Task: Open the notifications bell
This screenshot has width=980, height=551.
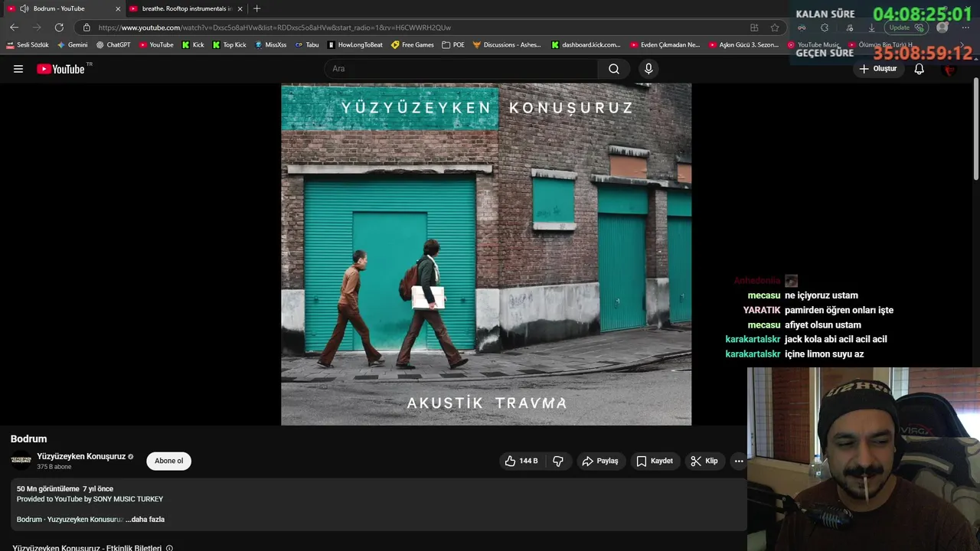Action: [x=920, y=69]
